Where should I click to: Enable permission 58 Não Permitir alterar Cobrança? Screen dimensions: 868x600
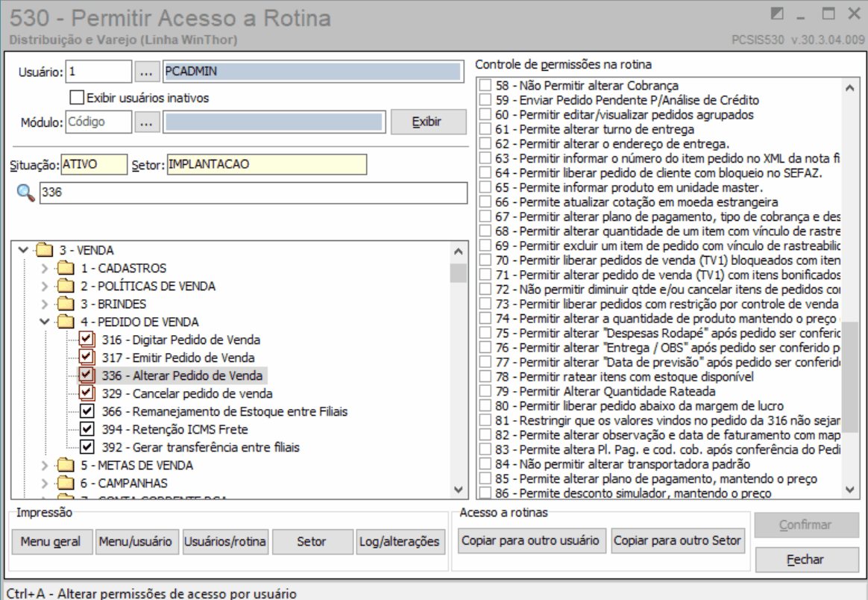(485, 85)
